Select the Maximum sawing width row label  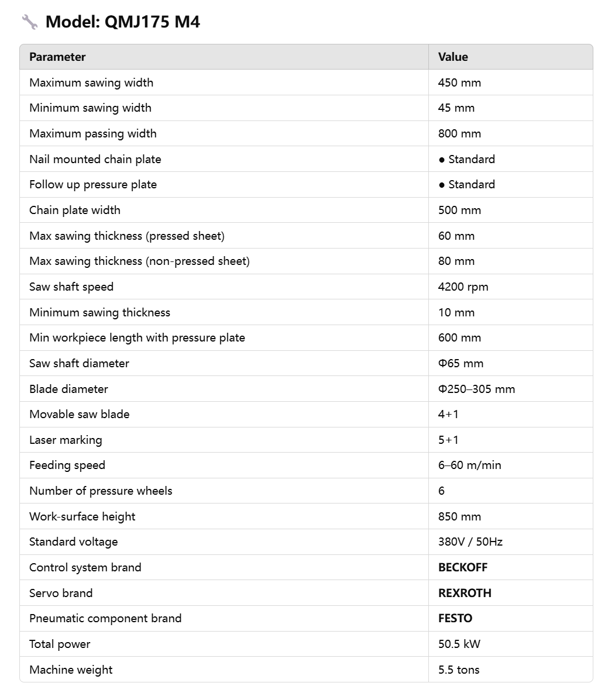91,82
